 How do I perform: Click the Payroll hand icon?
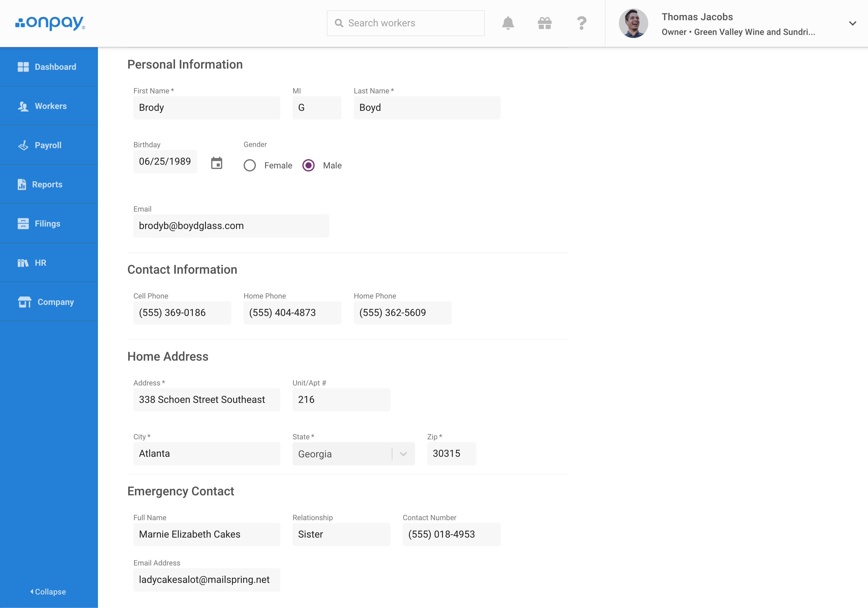point(23,145)
